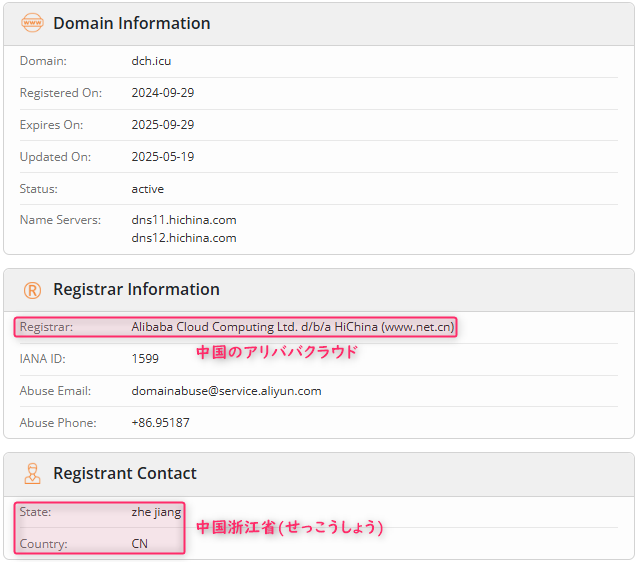Viewport: 636px width, 562px height.
Task: Click the Registrar: label
Action: coord(47,327)
